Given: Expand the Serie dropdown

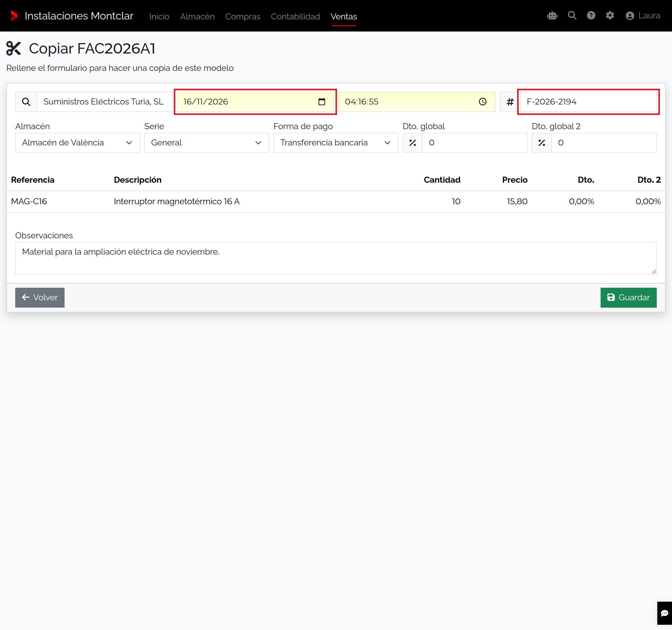Looking at the screenshot, I should (207, 143).
